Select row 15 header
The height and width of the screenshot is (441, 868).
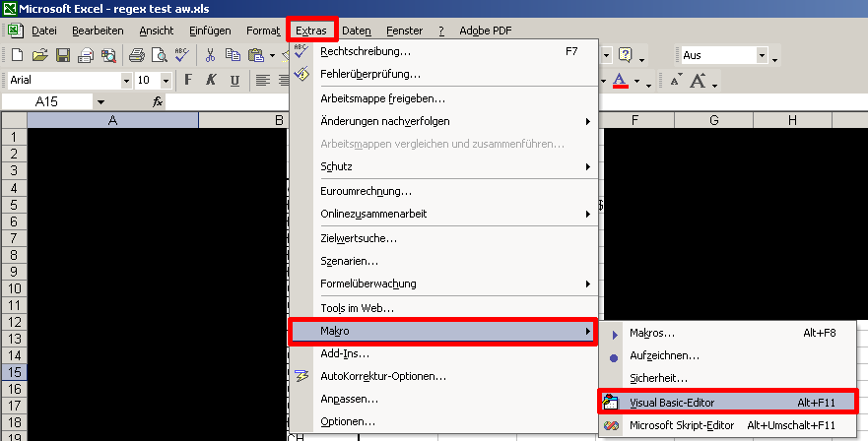[x=15, y=372]
